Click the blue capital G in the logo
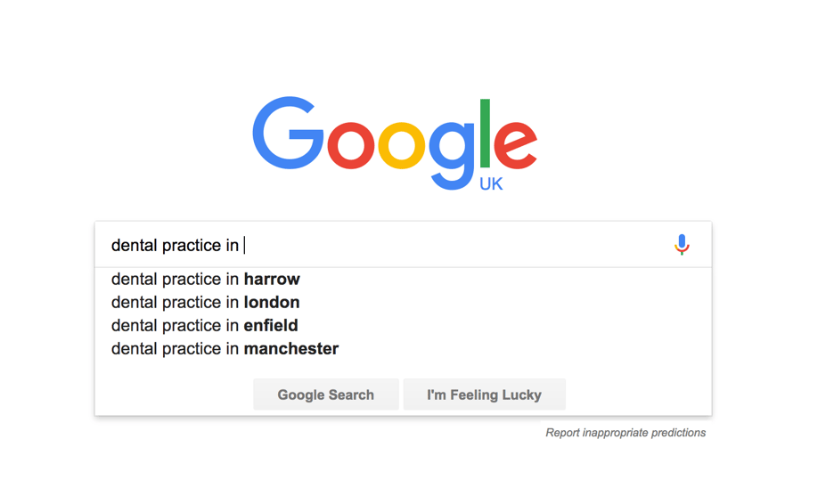The width and height of the screenshot is (834, 504). [x=287, y=134]
